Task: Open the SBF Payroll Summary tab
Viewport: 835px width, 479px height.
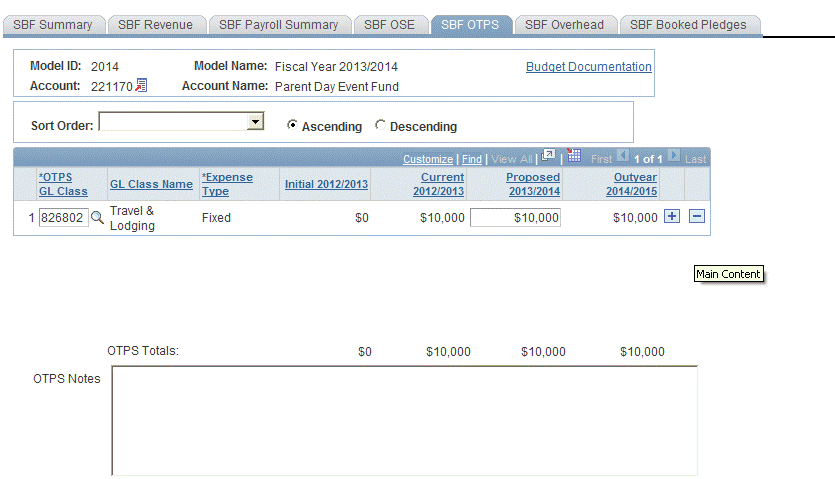Action: (278, 25)
